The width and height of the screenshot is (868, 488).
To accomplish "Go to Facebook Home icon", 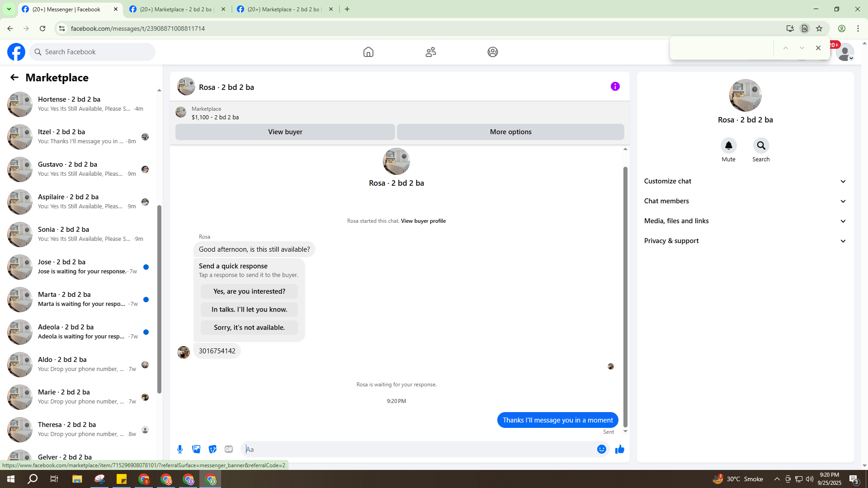I will pyautogui.click(x=368, y=52).
